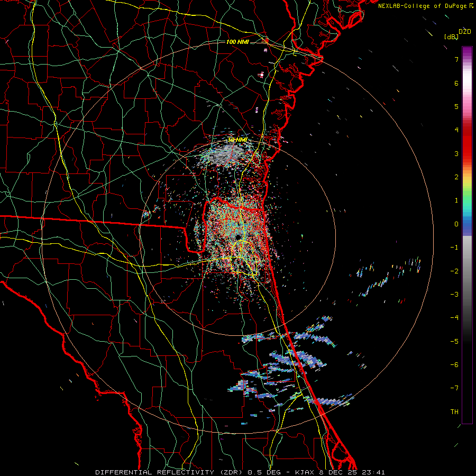Click the "-5" value on the ZDR scale

pyautogui.click(x=454, y=342)
